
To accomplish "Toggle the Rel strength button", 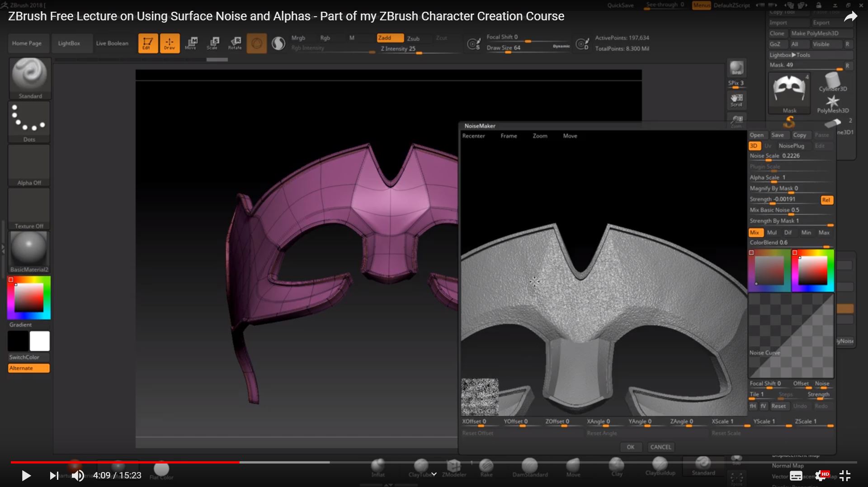I will [x=826, y=200].
